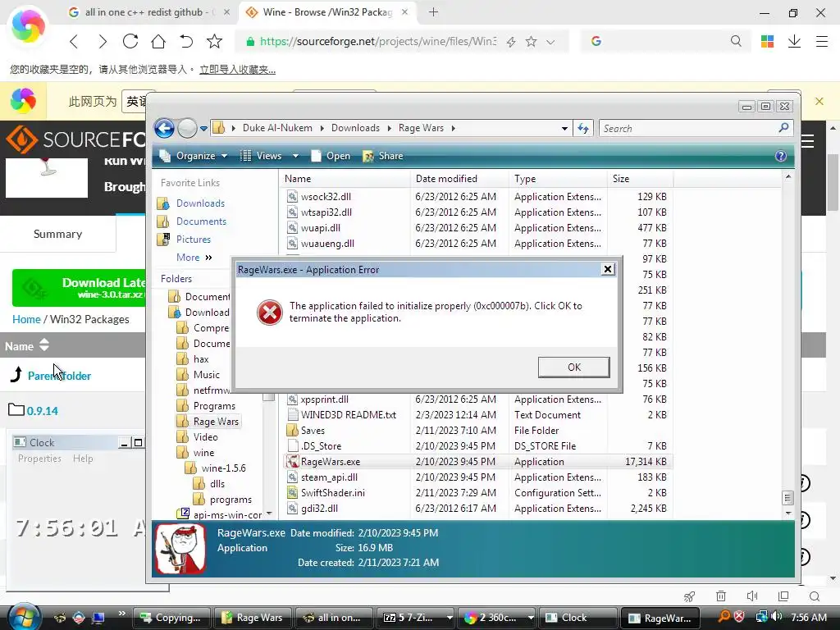Select gdi32.dll file
Screen dimensions: 840x630
[319, 508]
